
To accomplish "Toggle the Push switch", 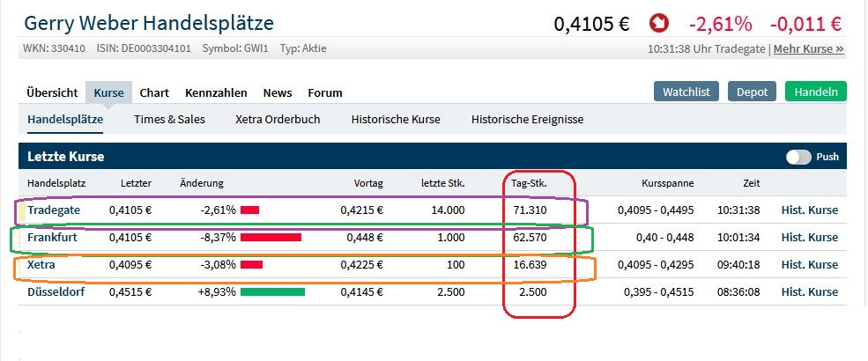I will coord(799,157).
